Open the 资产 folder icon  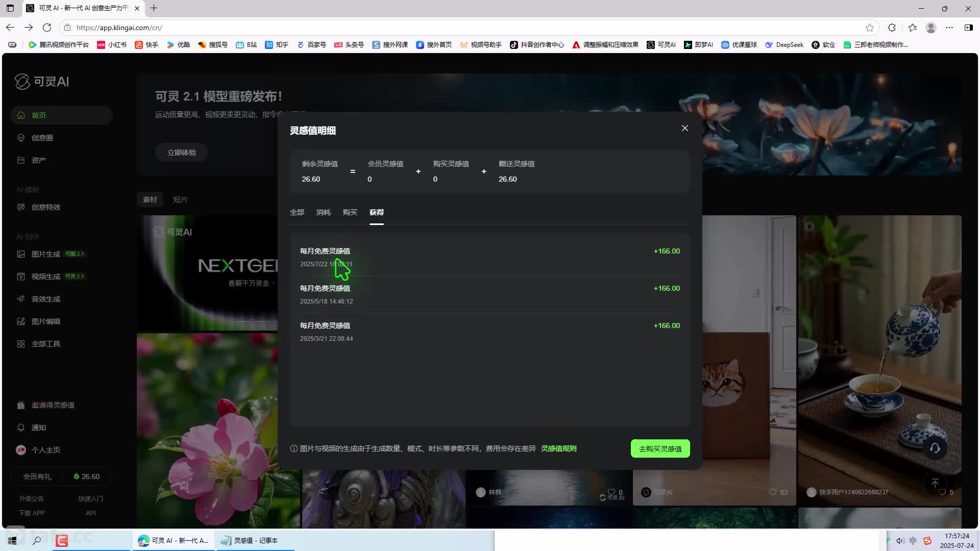[x=21, y=160]
